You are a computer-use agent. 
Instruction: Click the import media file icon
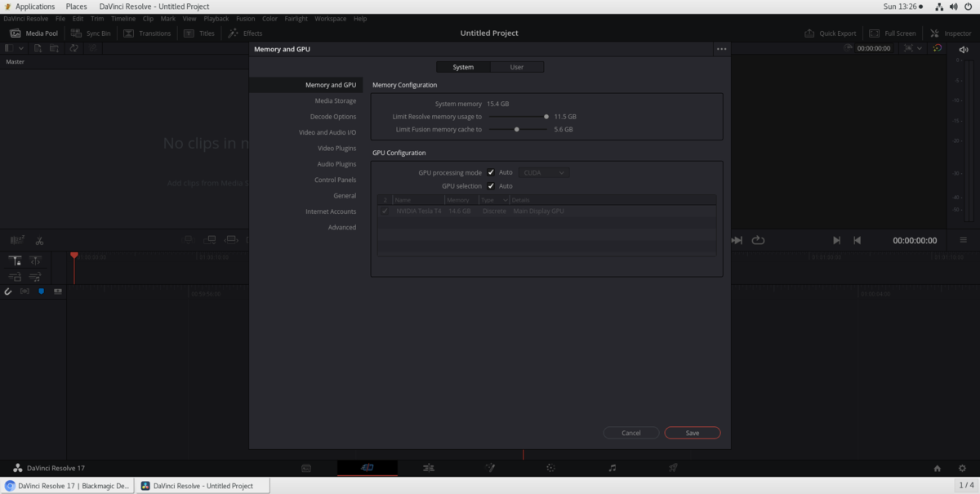38,48
